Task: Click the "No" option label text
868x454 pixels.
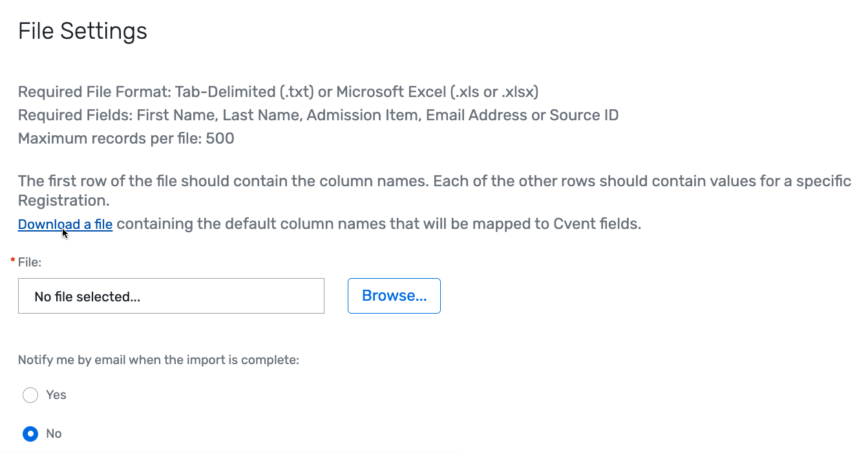Action: pyautogui.click(x=54, y=434)
